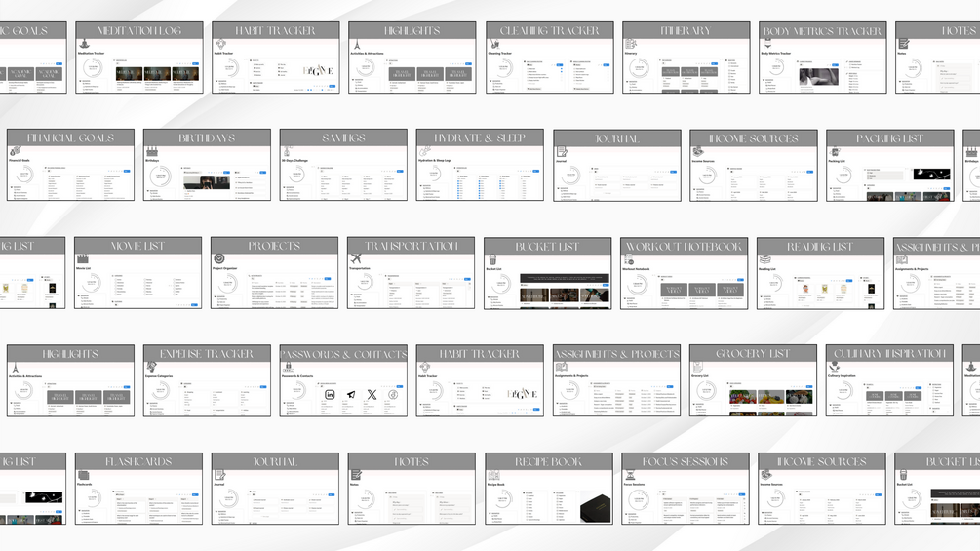Image resolution: width=980 pixels, height=551 pixels.
Task: Click the page icon on Culinary Inspiration
Action: 835,367
